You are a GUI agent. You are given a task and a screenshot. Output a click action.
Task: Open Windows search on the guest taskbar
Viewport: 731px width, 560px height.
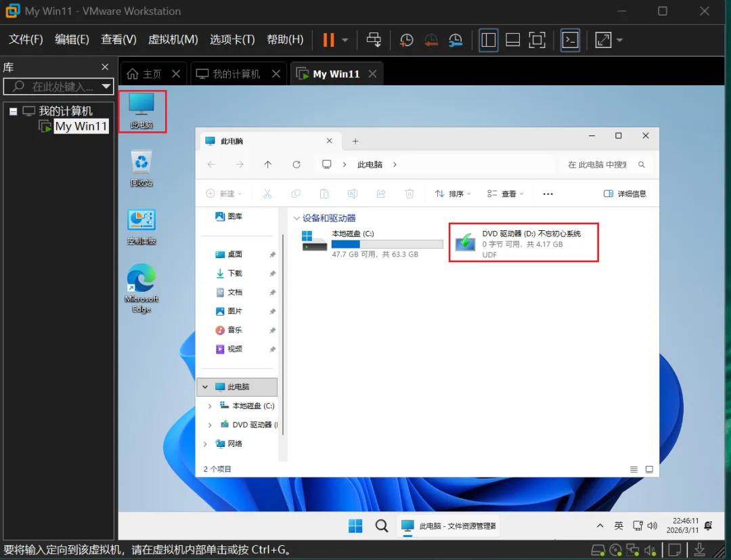coord(381,526)
